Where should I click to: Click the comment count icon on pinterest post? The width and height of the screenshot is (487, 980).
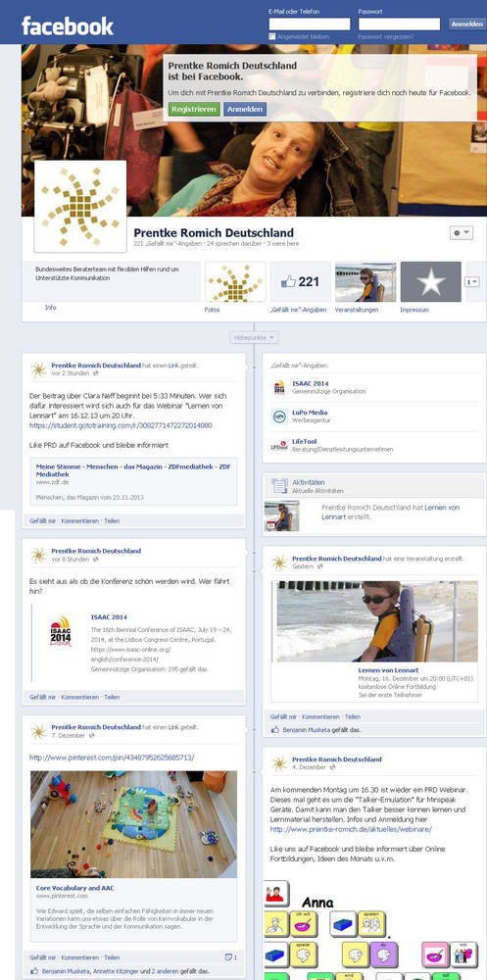pos(230,957)
